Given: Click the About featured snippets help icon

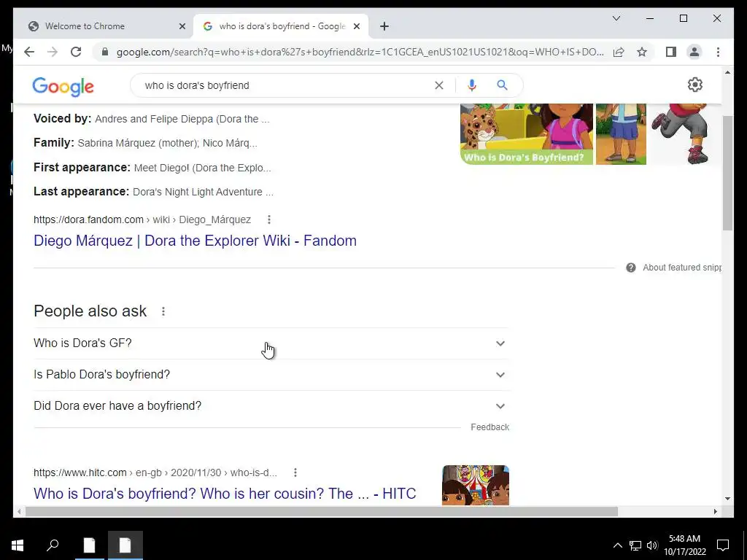Looking at the screenshot, I should 631,268.
